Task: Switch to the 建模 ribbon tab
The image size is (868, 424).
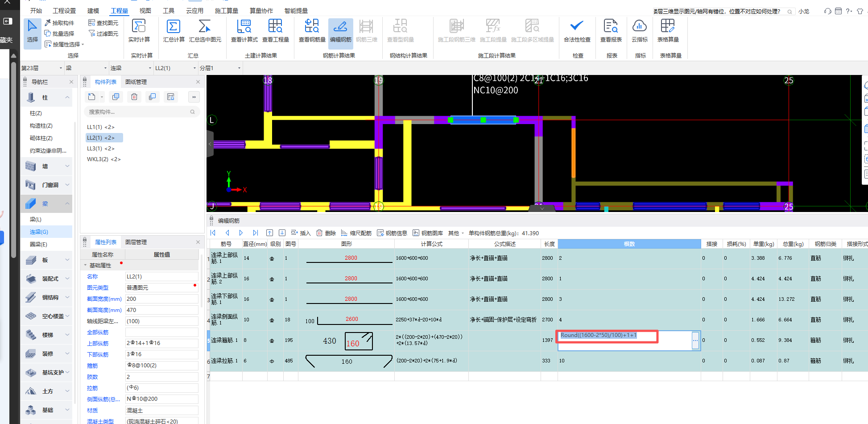Action: click(93, 11)
